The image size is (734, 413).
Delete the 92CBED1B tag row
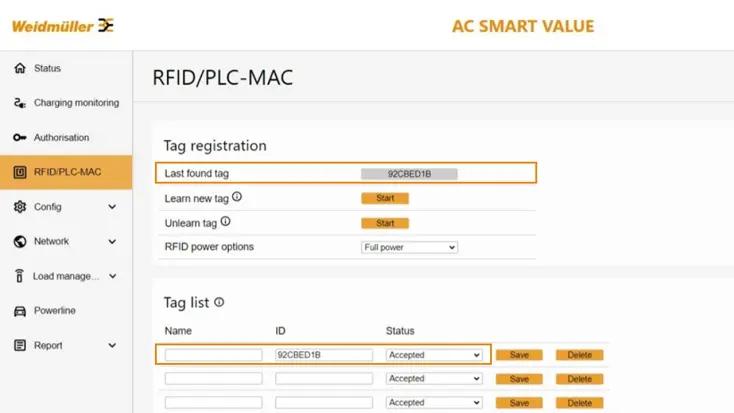[580, 354]
